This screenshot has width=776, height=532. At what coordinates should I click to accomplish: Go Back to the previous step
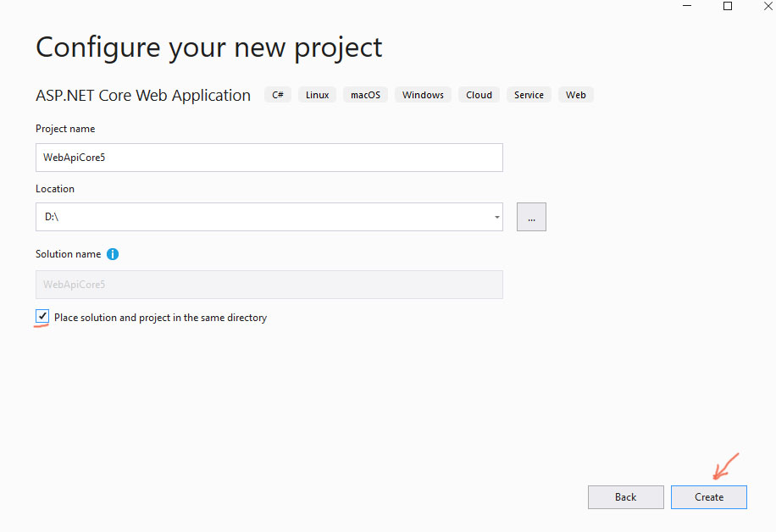coord(625,497)
